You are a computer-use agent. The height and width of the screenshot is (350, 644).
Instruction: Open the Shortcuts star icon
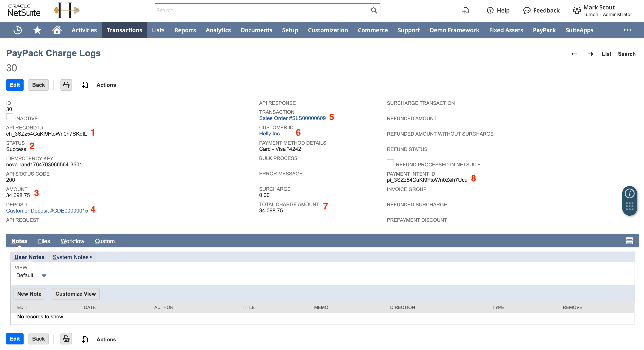(37, 30)
